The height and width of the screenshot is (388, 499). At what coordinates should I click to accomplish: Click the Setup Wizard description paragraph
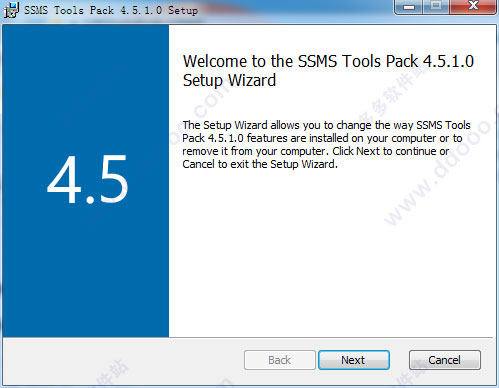point(326,144)
